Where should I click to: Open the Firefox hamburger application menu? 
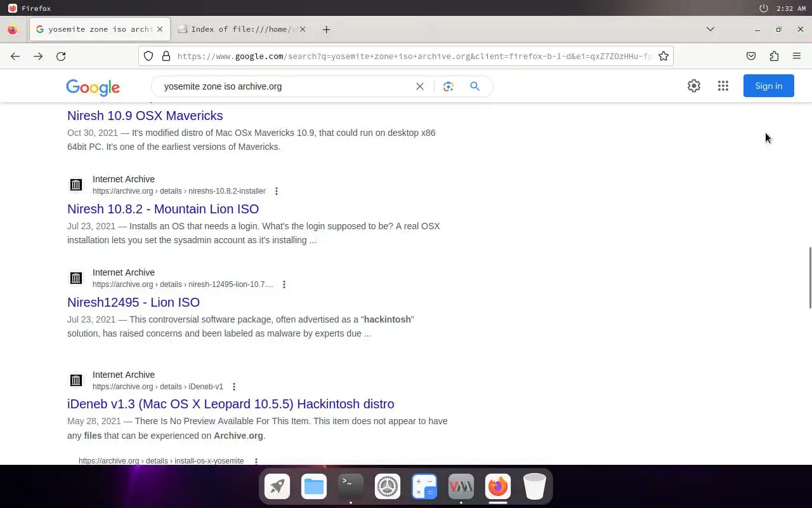[x=797, y=56]
